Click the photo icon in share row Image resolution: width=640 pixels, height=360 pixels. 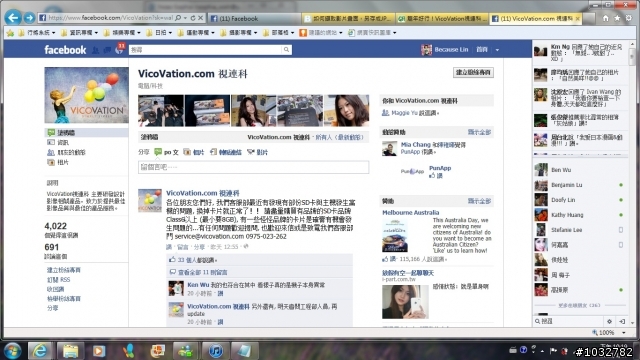pos(187,152)
